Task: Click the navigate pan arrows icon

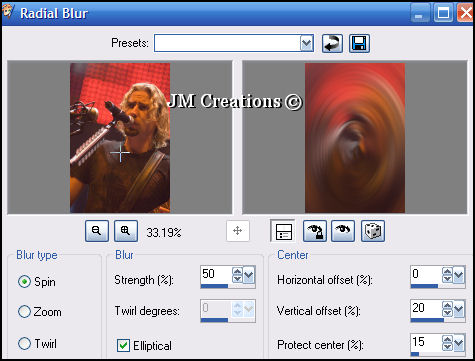Action: point(238,231)
